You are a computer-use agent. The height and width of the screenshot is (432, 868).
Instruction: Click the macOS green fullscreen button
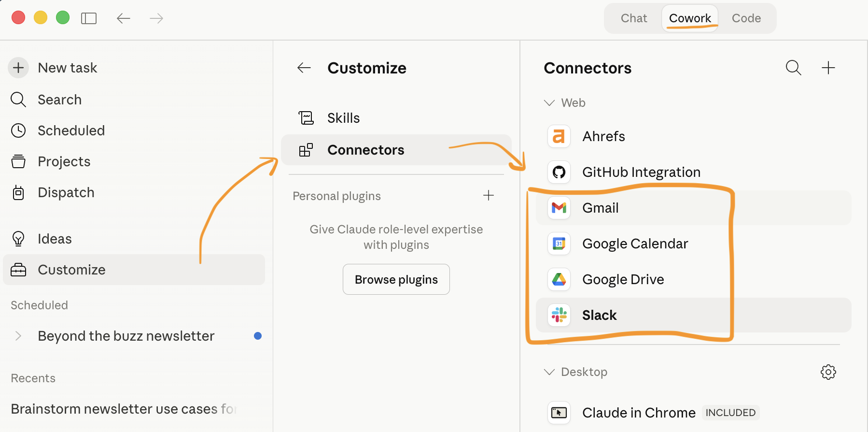pyautogui.click(x=63, y=18)
